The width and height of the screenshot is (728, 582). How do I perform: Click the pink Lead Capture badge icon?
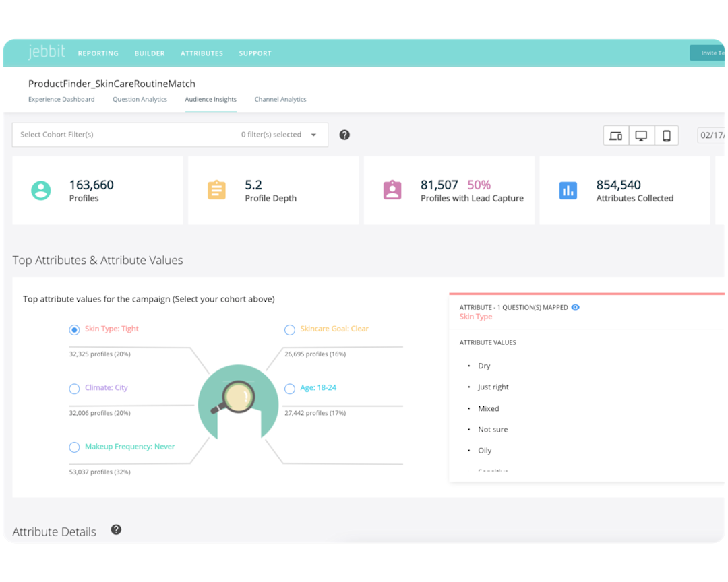click(x=392, y=190)
